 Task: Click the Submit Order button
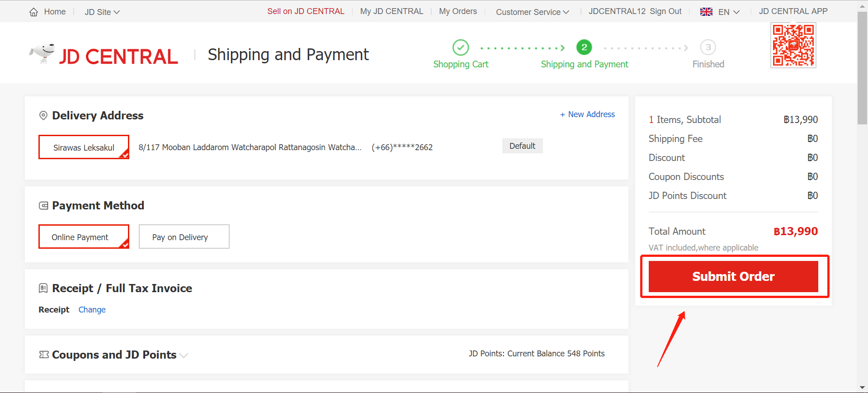click(x=733, y=276)
